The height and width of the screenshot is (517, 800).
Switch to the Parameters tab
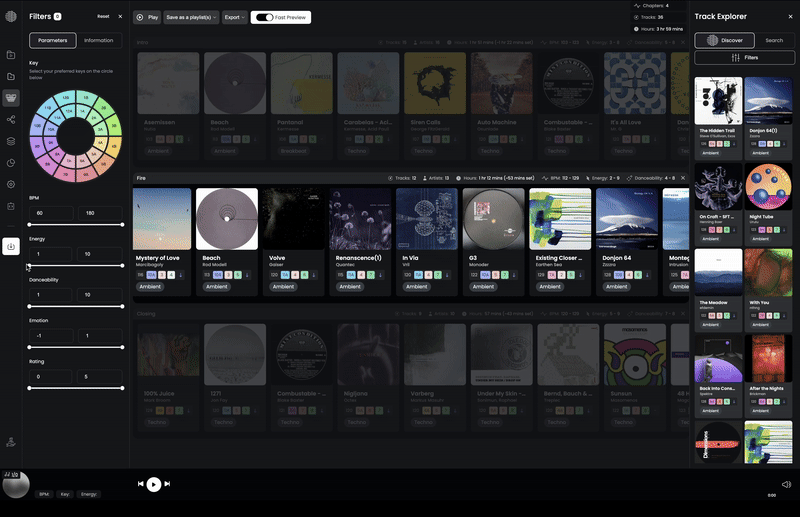(x=53, y=40)
